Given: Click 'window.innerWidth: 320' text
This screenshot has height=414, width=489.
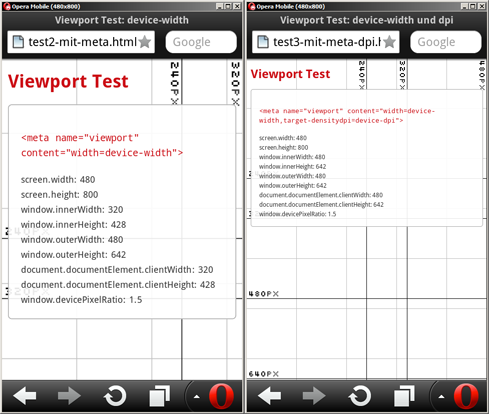Looking at the screenshot, I should pyautogui.click(x=72, y=210).
